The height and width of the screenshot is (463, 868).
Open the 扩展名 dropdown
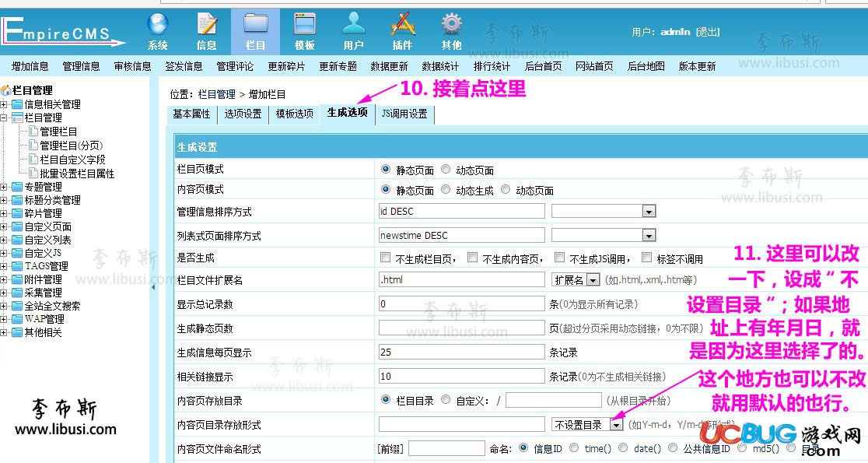point(576,279)
